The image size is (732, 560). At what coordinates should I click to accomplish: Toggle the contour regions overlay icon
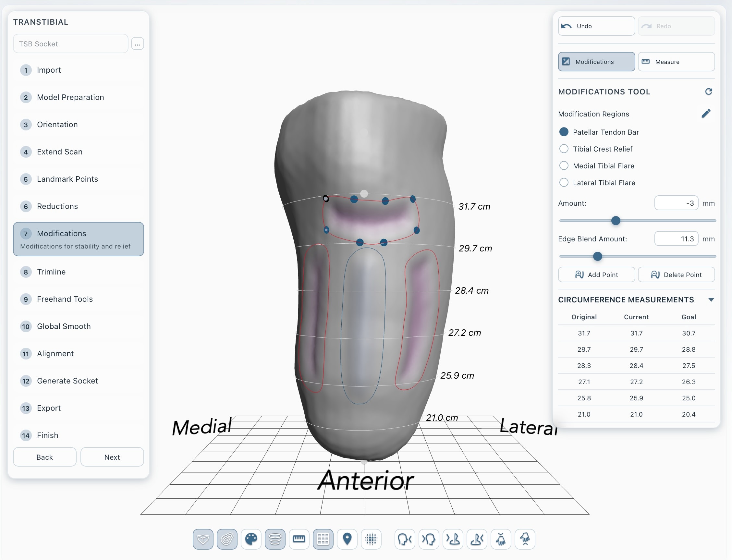(x=227, y=539)
